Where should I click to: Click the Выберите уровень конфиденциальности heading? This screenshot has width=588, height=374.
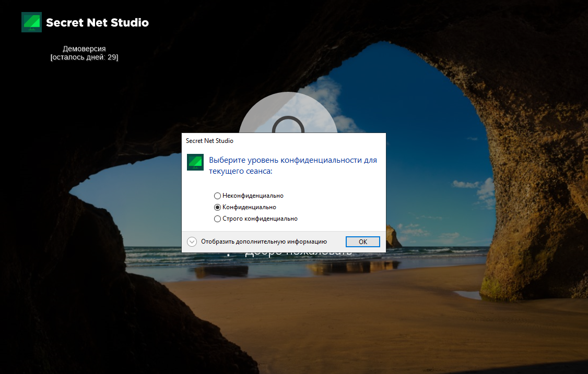pyautogui.click(x=293, y=165)
